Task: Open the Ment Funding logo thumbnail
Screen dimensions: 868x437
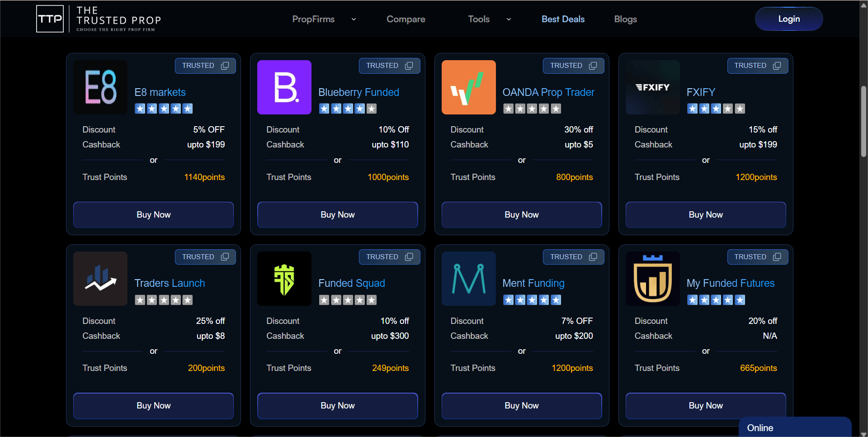Action: (x=468, y=279)
